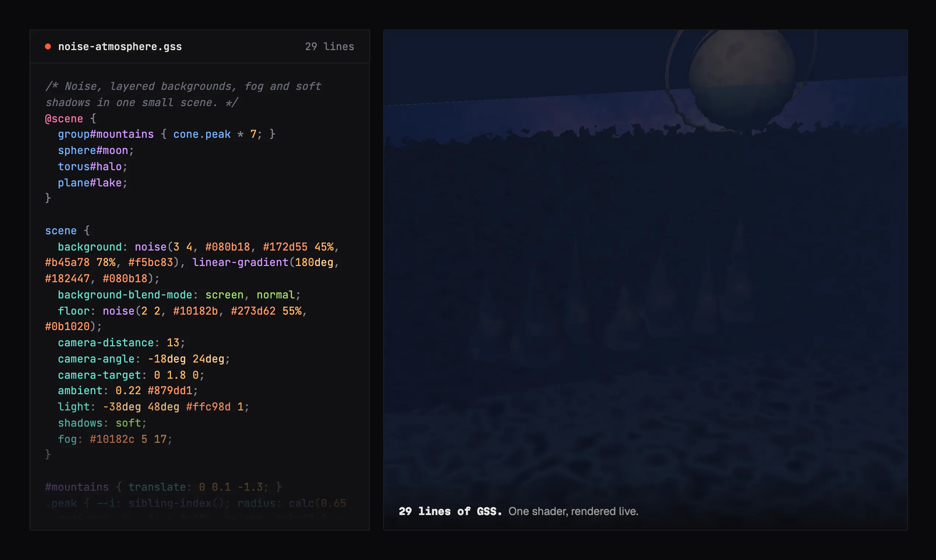Click the '#b45a78' color value

click(x=67, y=262)
